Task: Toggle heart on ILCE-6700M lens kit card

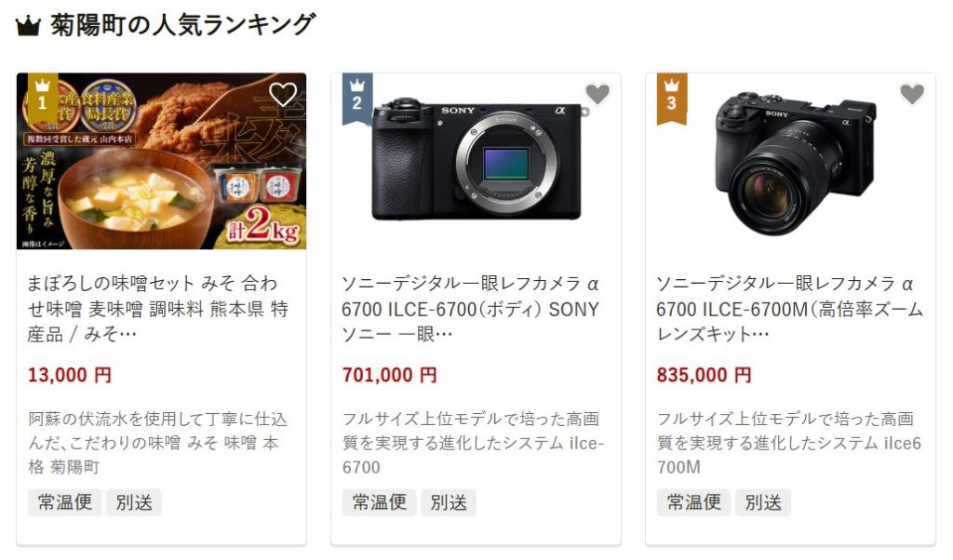Action: click(x=912, y=94)
